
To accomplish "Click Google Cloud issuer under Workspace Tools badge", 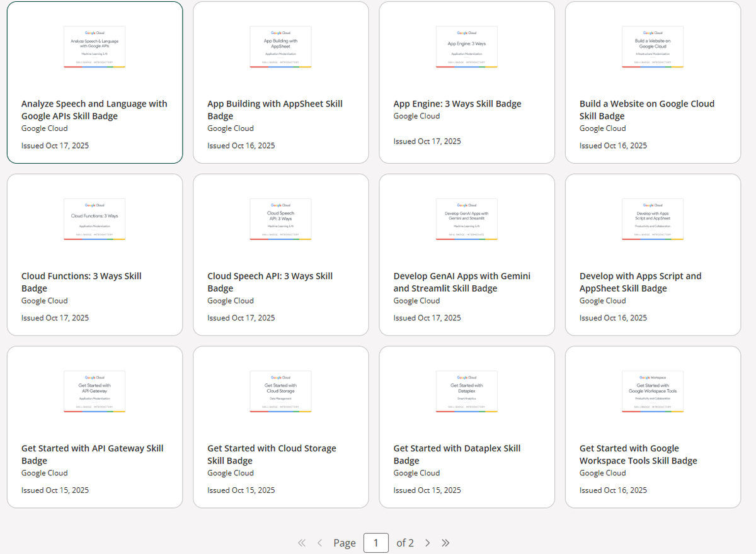I will (x=602, y=473).
